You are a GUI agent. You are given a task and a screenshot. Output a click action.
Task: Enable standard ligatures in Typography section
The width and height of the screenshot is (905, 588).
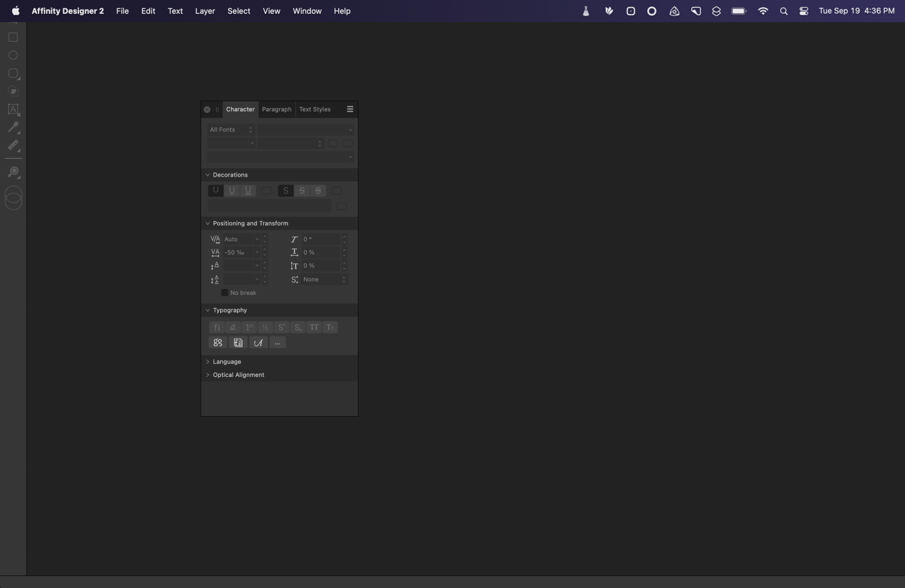coord(216,327)
